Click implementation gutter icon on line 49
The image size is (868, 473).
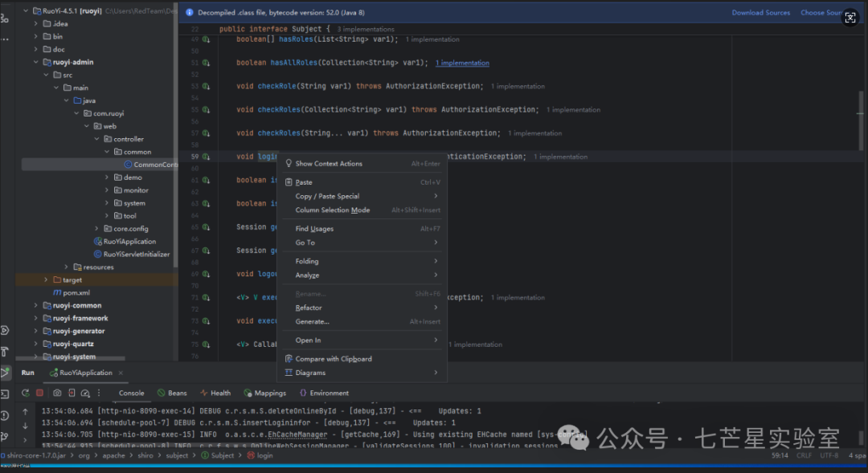click(x=206, y=39)
